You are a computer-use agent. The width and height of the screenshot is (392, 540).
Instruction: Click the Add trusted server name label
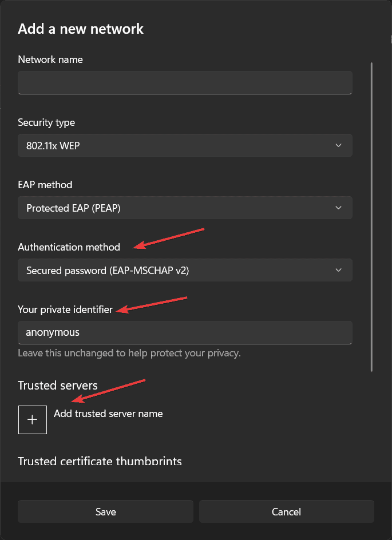pyautogui.click(x=108, y=414)
